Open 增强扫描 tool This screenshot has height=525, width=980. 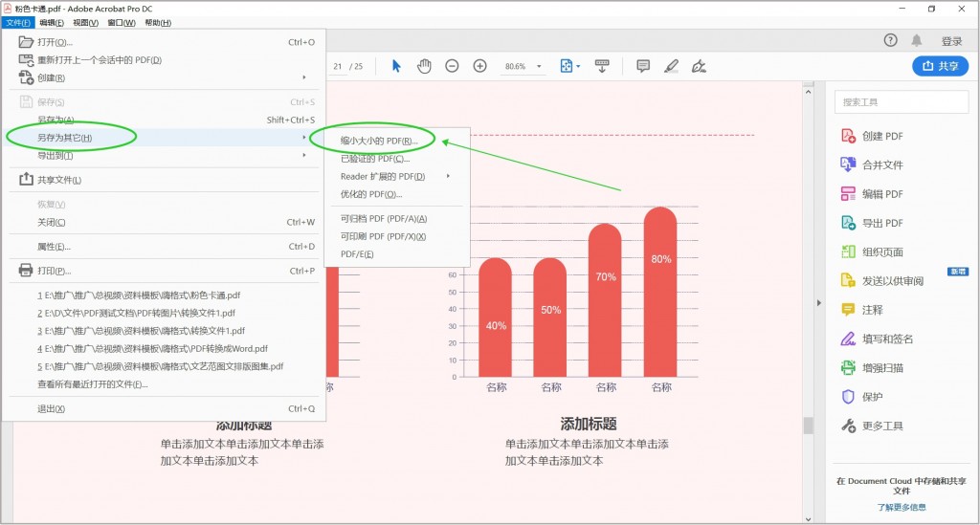872,368
